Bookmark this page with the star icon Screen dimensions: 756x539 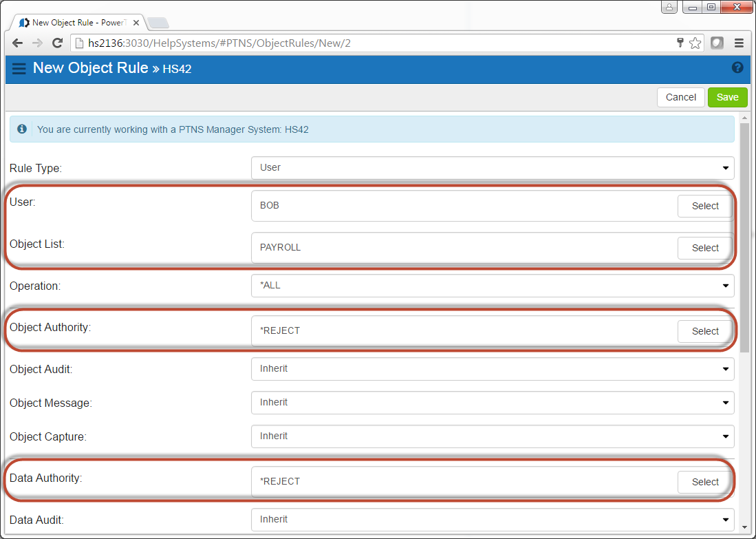click(x=695, y=43)
